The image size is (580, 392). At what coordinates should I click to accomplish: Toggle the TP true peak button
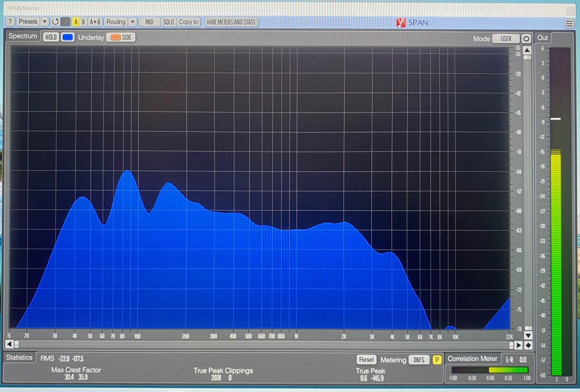(x=437, y=360)
